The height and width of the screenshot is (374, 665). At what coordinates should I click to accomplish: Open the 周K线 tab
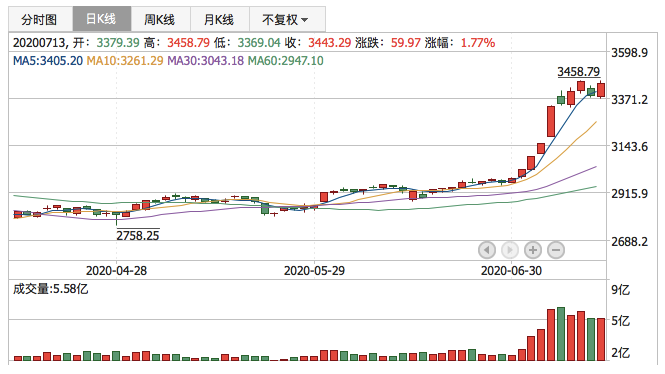coord(161,19)
